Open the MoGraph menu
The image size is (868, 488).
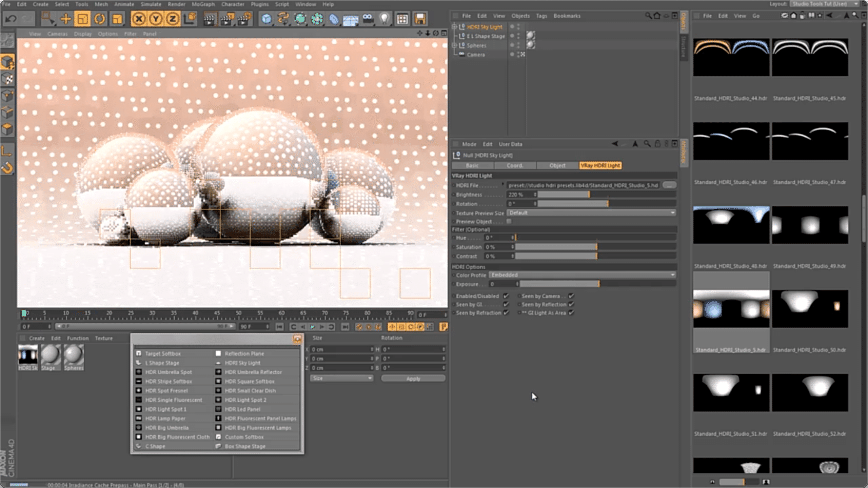[203, 4]
